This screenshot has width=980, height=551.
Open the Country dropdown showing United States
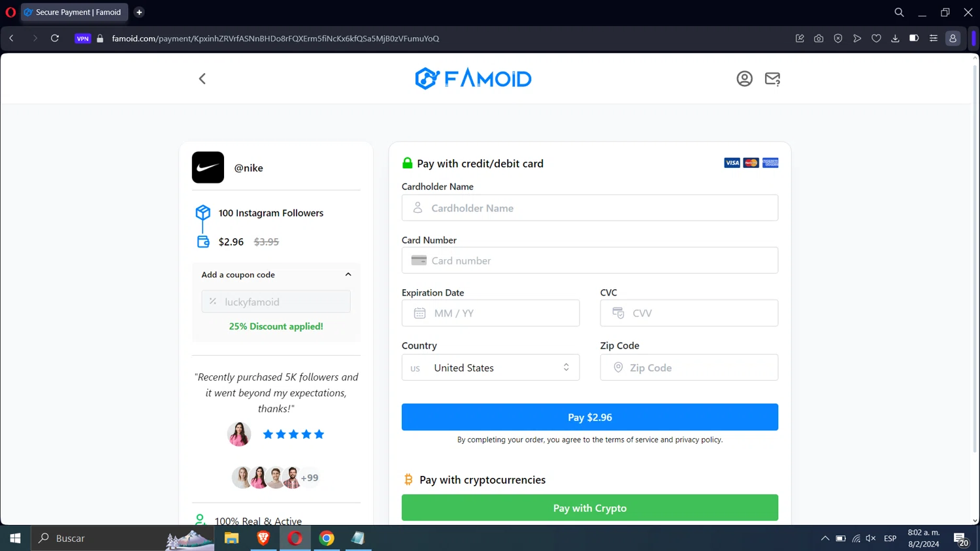[x=491, y=368]
